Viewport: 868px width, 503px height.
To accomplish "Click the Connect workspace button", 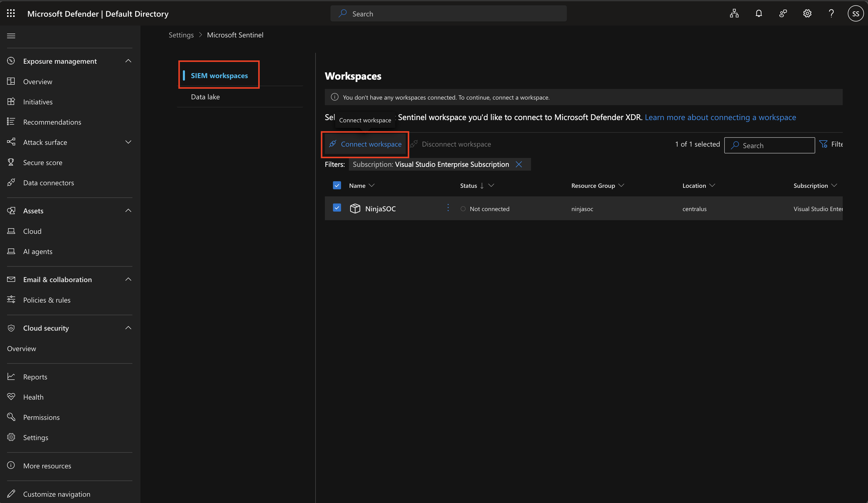I will 365,144.
